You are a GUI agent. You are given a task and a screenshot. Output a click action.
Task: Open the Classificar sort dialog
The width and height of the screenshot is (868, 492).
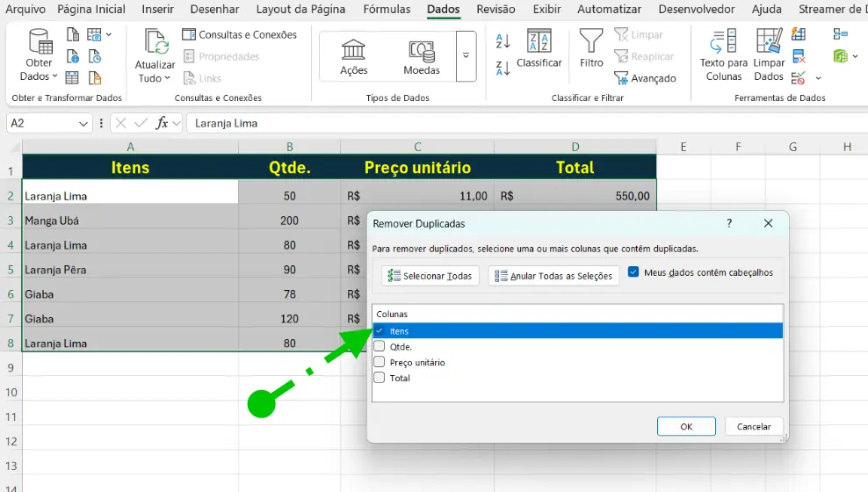pyautogui.click(x=539, y=48)
